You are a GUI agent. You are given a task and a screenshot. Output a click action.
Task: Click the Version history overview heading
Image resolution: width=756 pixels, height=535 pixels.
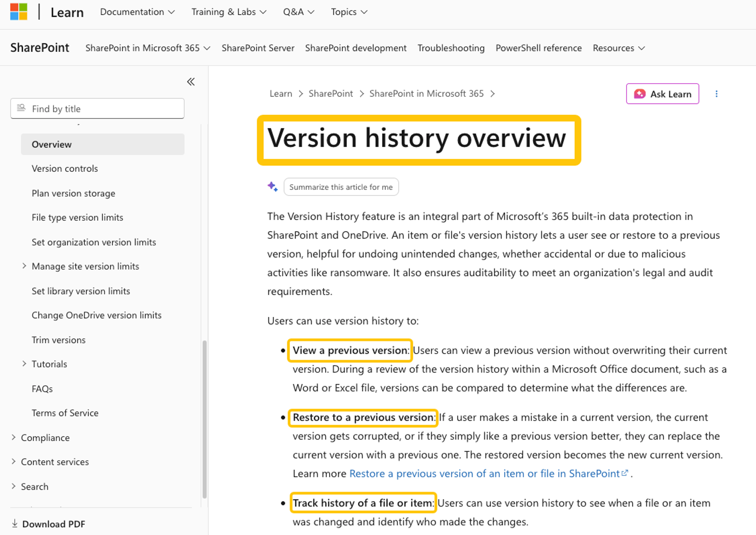point(416,138)
